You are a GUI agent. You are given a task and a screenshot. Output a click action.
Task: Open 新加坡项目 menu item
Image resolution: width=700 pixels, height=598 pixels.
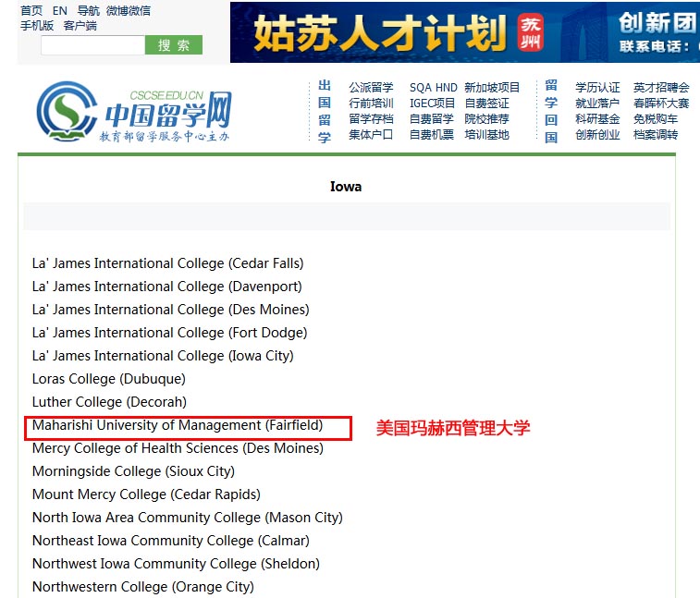pos(492,88)
